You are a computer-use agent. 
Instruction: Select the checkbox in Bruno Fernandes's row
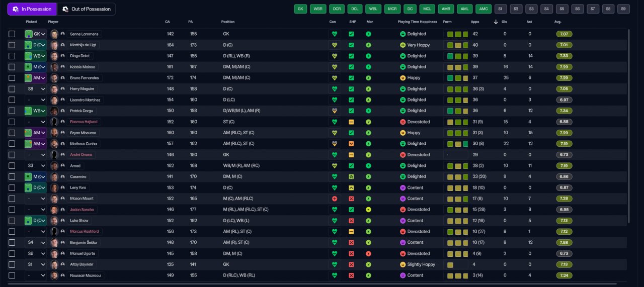click(x=12, y=78)
